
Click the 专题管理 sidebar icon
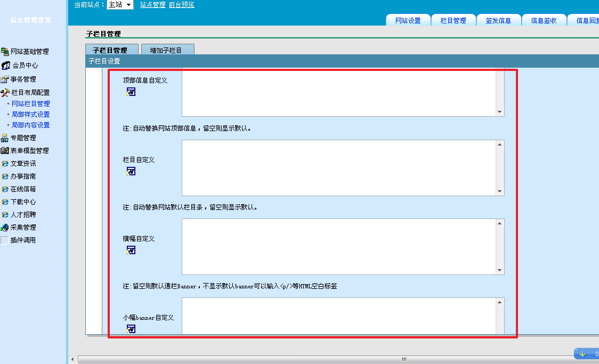(5, 138)
